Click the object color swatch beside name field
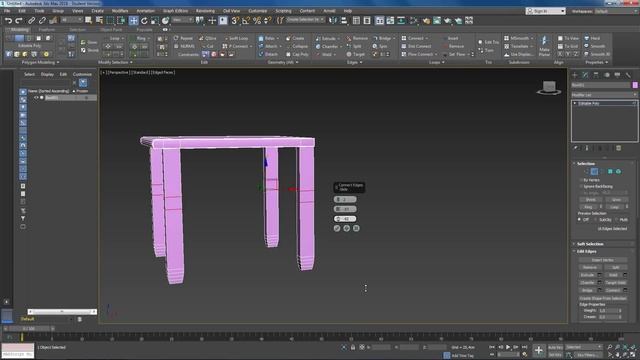Screen dimensions: 640x360 coord(635,85)
